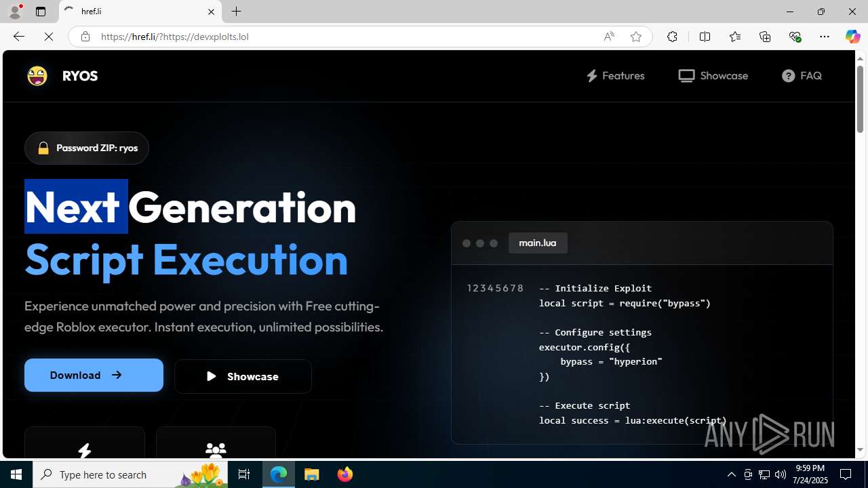Viewport: 868px width, 488px height.
Task: Click the scrollbar down arrow
Action: [x=860, y=450]
